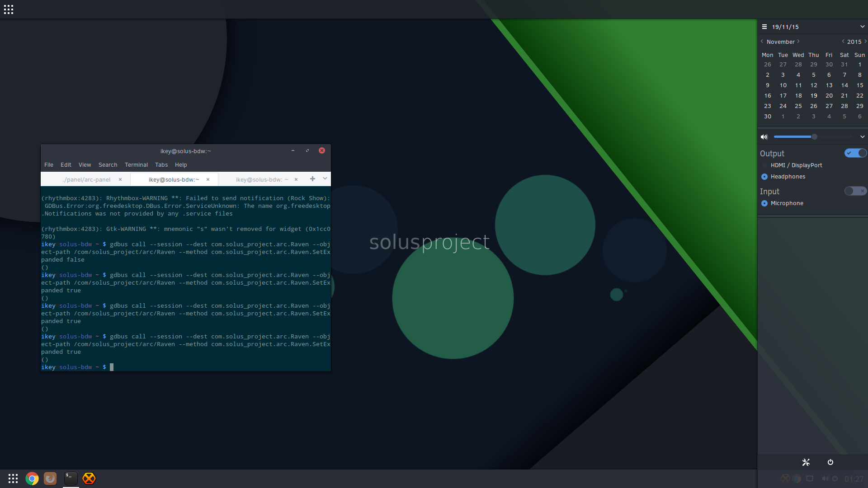Click tray display icon in system tray
Image resolution: width=868 pixels, height=488 pixels.
810,479
